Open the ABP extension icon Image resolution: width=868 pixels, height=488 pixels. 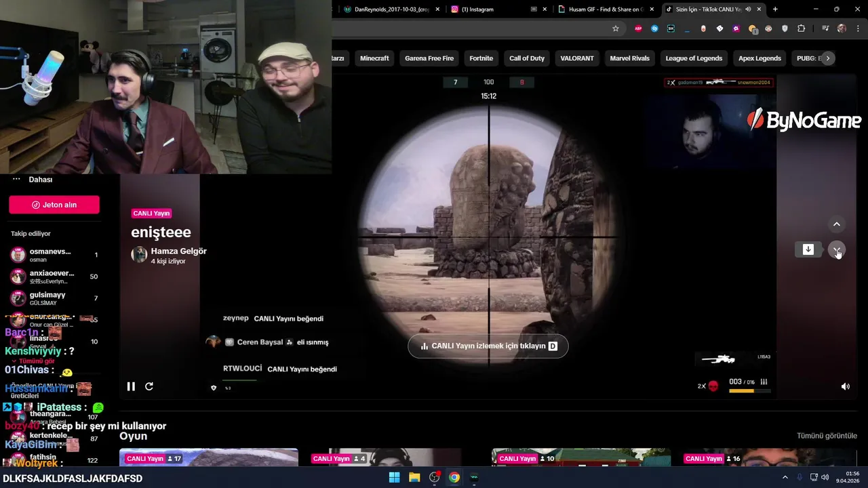638,28
